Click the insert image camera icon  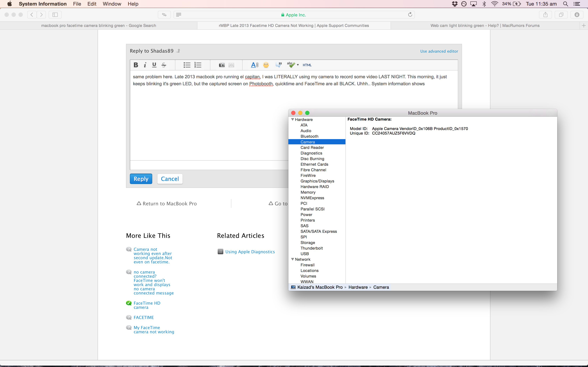[x=222, y=65]
